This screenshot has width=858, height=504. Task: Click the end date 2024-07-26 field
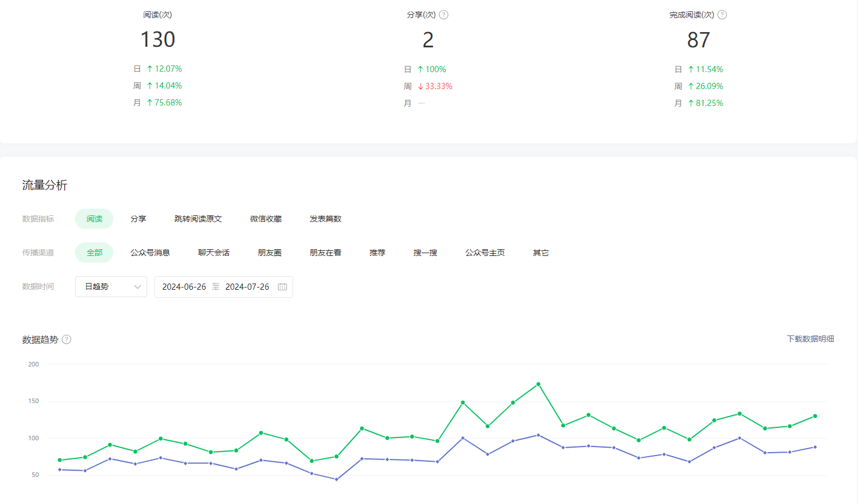pos(247,287)
